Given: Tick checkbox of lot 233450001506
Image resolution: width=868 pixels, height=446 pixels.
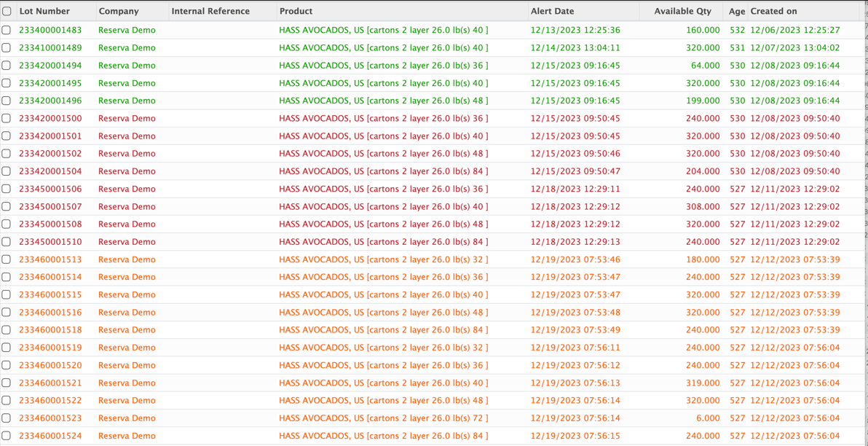Looking at the screenshot, I should click(6, 189).
